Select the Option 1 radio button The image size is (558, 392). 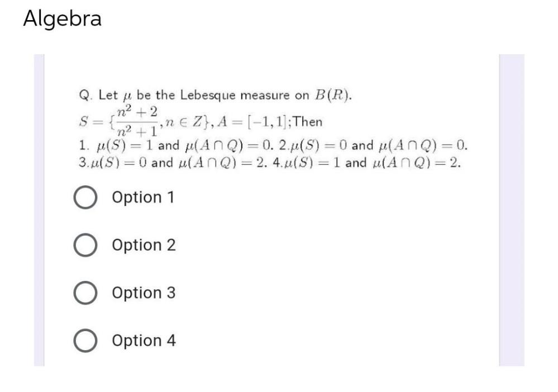pos(87,197)
